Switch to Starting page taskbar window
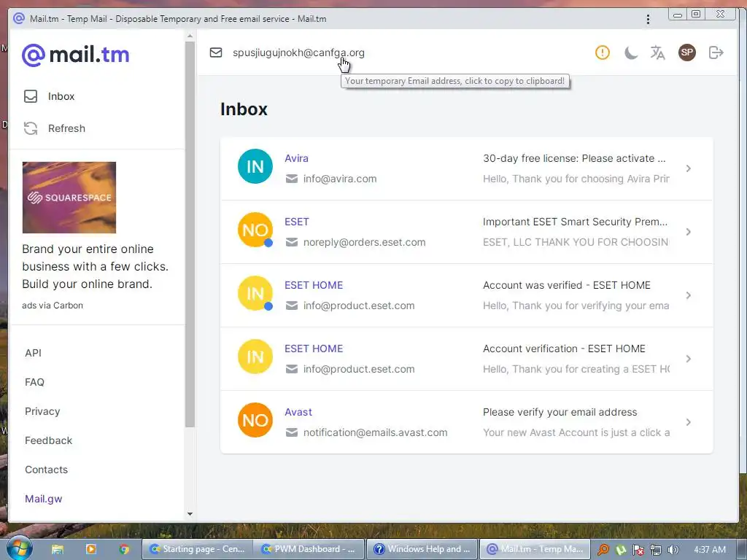The image size is (747, 560). [197, 549]
